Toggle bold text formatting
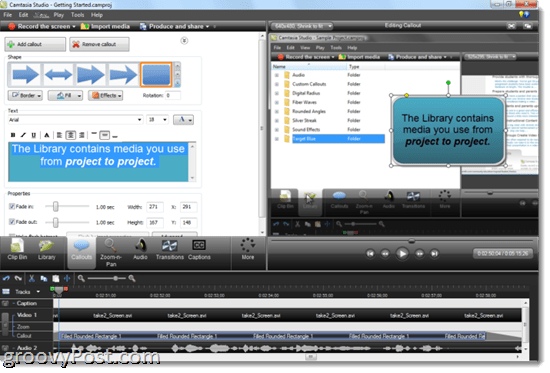 coord(13,135)
